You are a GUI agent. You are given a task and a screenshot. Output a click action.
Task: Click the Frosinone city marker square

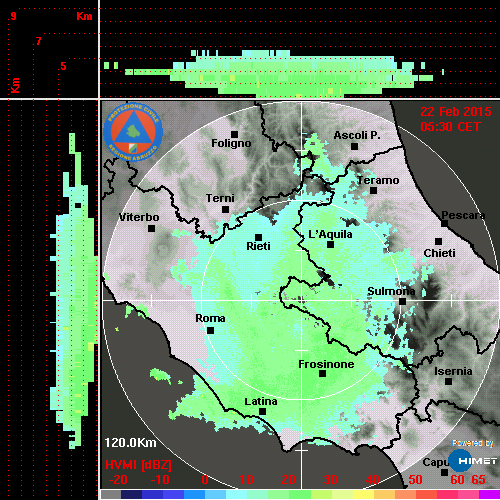322,374
